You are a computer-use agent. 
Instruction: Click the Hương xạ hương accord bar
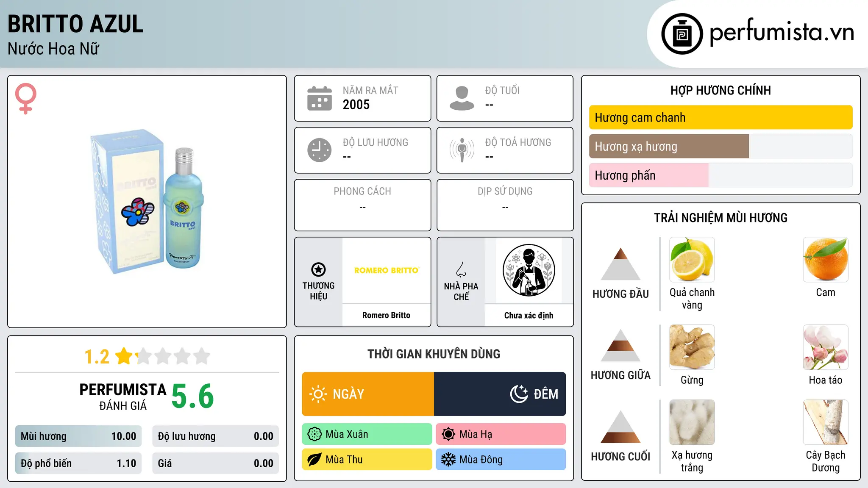[721, 146]
